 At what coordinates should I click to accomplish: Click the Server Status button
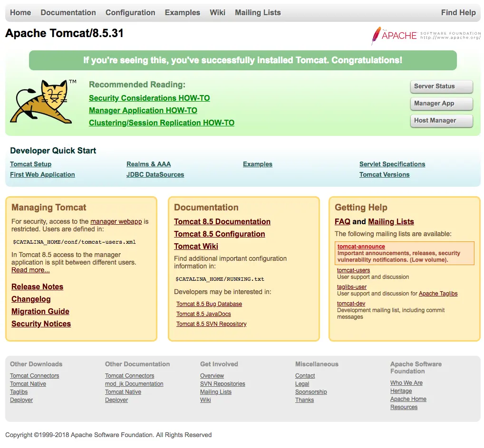click(x=441, y=86)
